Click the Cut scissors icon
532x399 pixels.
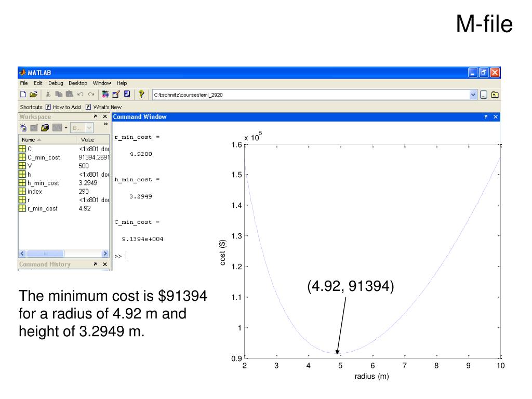(x=48, y=95)
